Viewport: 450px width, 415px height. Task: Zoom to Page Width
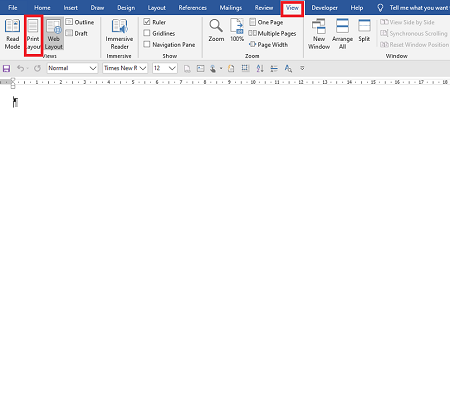coord(269,44)
